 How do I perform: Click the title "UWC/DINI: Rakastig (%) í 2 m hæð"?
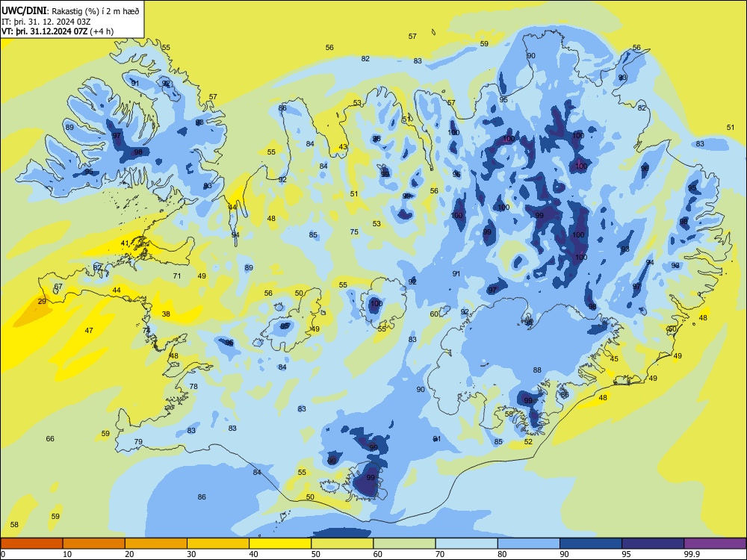pos(70,11)
